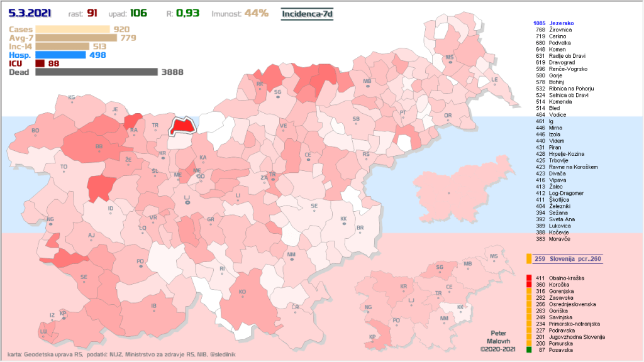Select the Kranjska Gora KG map marker
Image resolution: width=644 pixels, height=362 pixels.
pos(72,102)
